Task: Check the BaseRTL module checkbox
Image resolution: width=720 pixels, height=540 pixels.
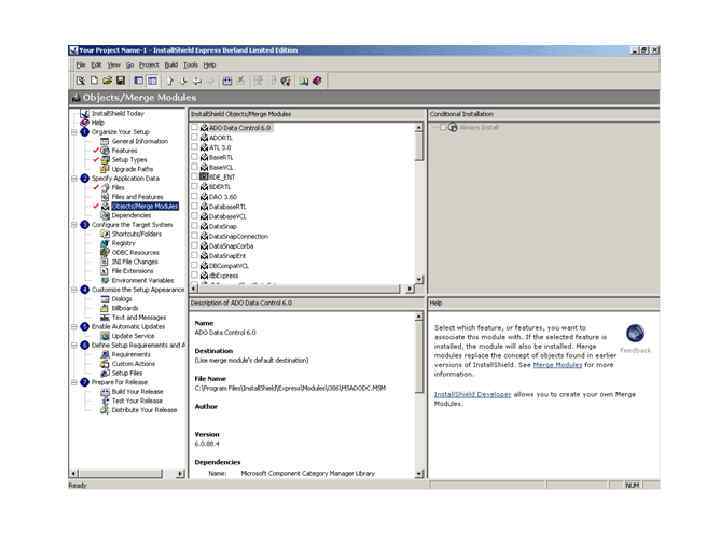Action: 194,157
